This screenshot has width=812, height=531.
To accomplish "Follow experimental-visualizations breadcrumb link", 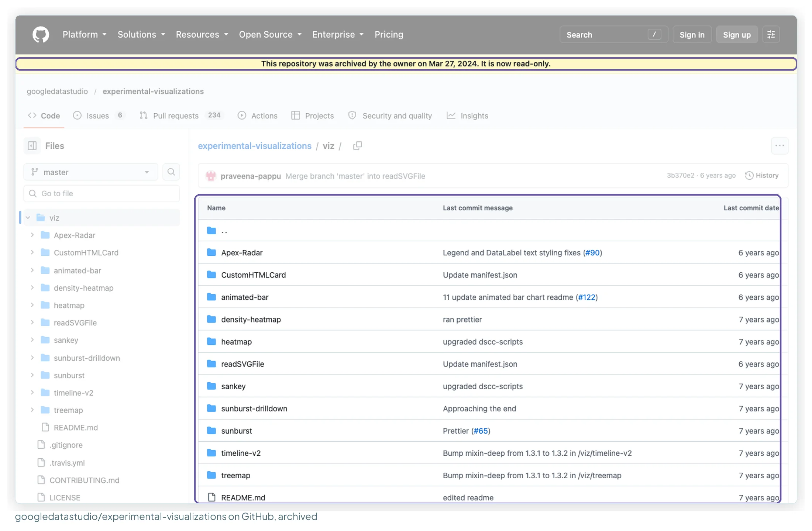I will [255, 146].
